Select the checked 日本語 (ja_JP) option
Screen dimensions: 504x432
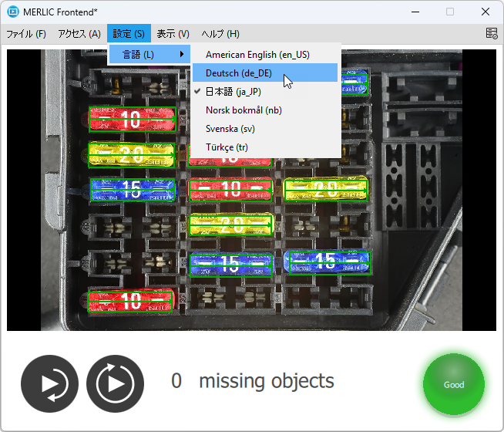click(x=237, y=92)
